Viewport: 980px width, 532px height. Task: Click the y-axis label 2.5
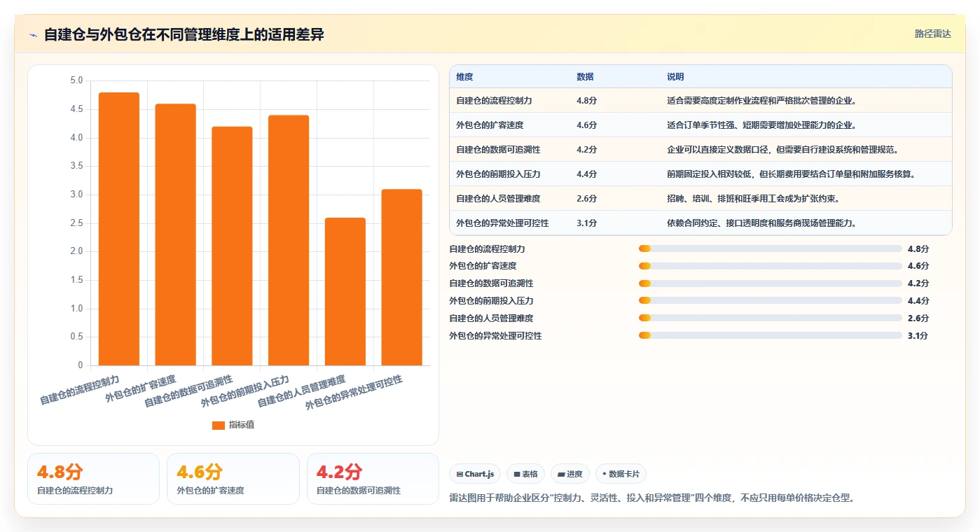tap(76, 223)
